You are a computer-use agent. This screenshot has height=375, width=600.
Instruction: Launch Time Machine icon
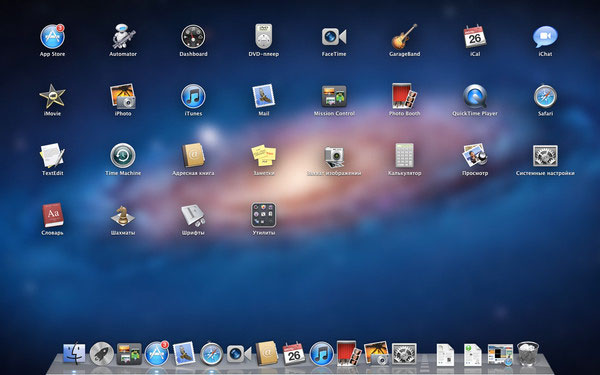[x=123, y=156]
